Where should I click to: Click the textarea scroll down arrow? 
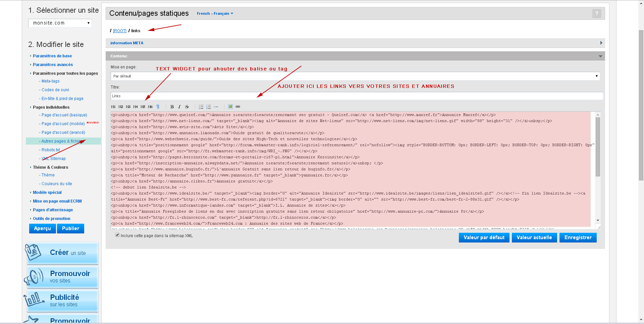coord(598,220)
